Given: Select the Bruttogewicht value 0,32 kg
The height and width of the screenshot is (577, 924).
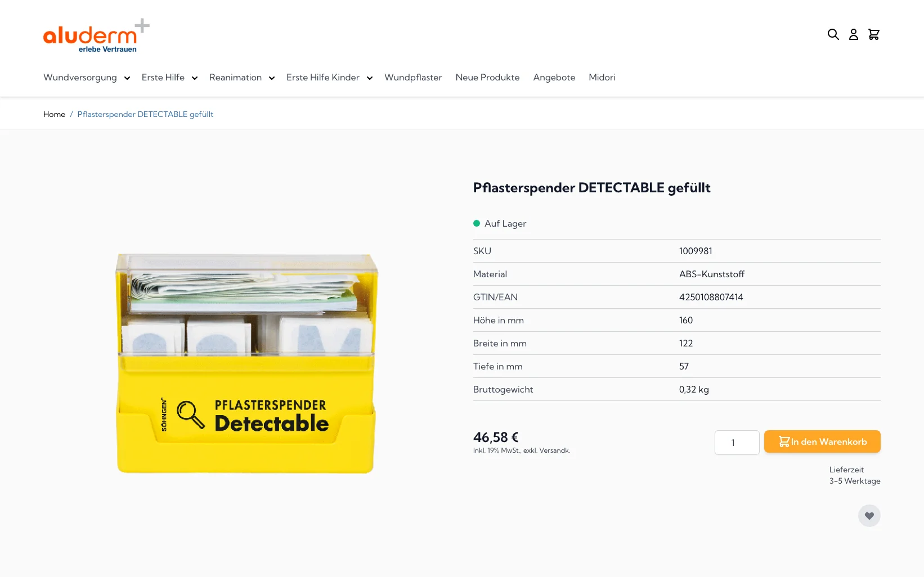Looking at the screenshot, I should click(694, 389).
